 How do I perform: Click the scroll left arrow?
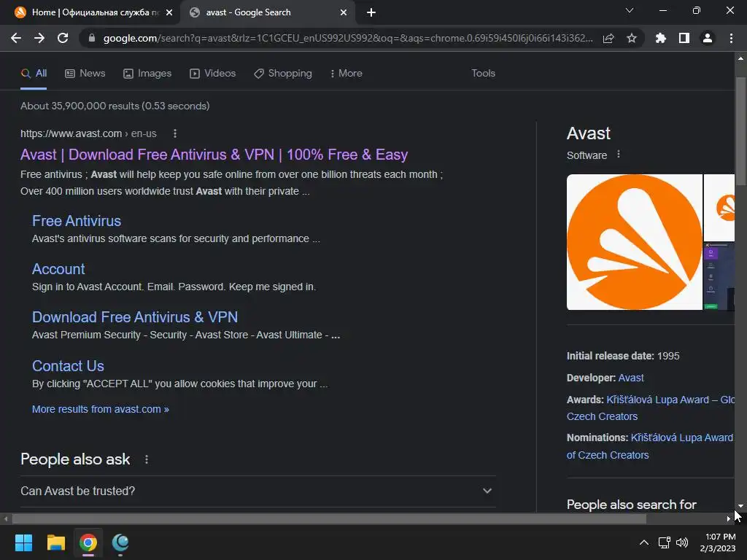pos(6,519)
